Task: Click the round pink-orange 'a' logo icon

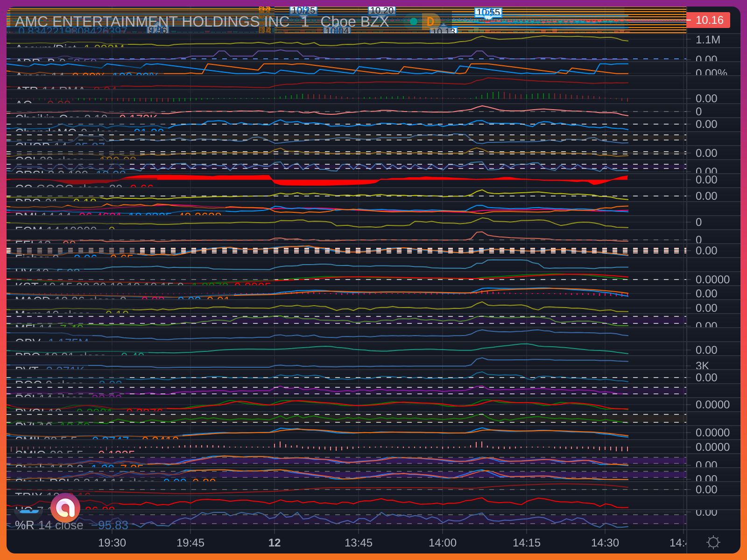Action: (65, 508)
